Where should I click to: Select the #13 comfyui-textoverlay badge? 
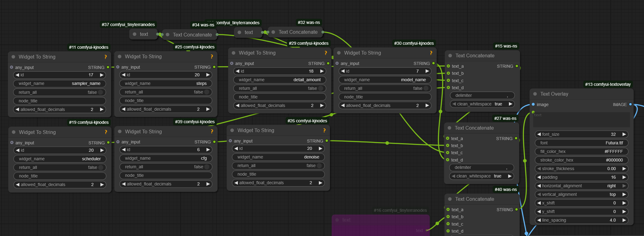[608, 84]
